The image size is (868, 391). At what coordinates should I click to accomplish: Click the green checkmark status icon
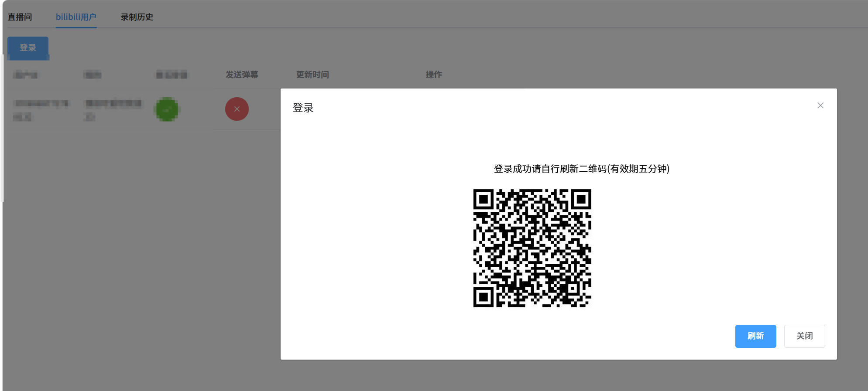(167, 109)
